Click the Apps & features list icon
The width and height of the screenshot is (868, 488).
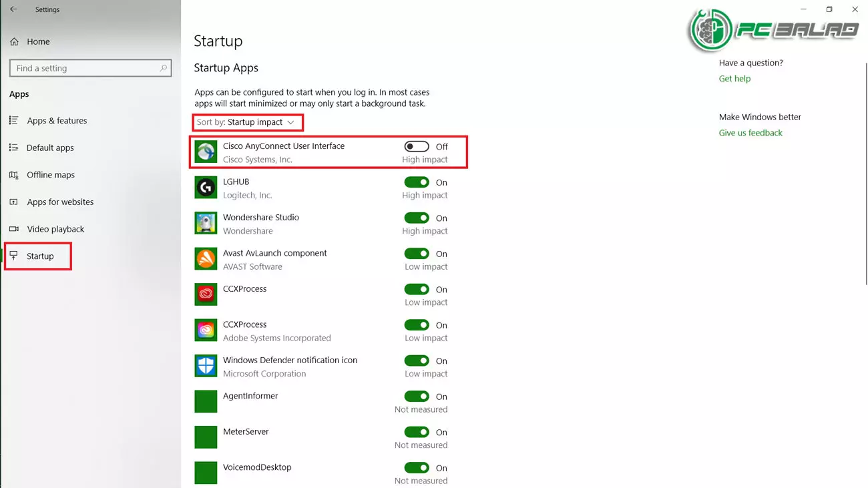tap(13, 120)
